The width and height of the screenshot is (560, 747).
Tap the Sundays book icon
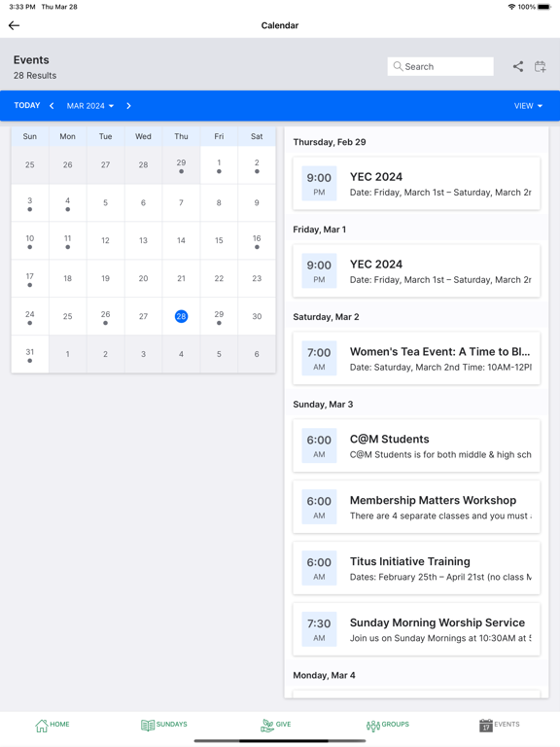[x=148, y=725]
